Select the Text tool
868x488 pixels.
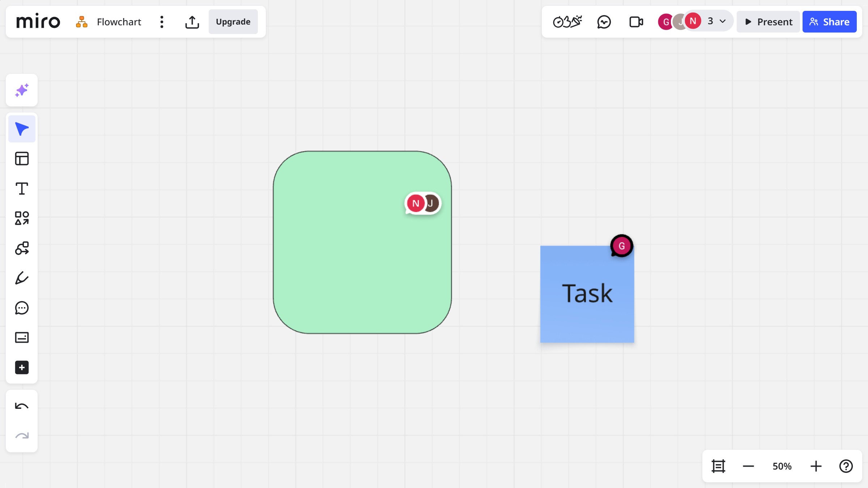(22, 189)
